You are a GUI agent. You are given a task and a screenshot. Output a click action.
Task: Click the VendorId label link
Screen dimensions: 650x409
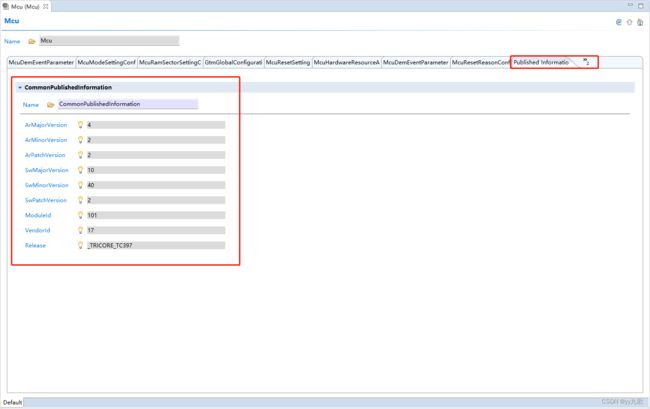click(x=39, y=230)
